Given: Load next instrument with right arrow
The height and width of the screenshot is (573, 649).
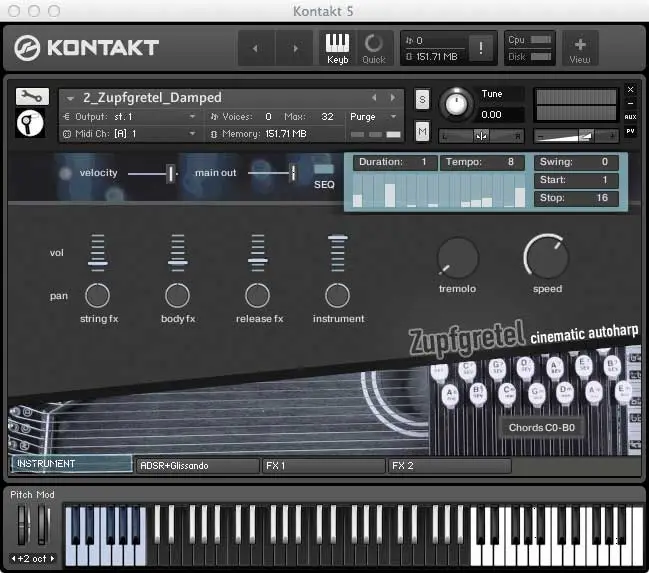Looking at the screenshot, I should tap(393, 98).
